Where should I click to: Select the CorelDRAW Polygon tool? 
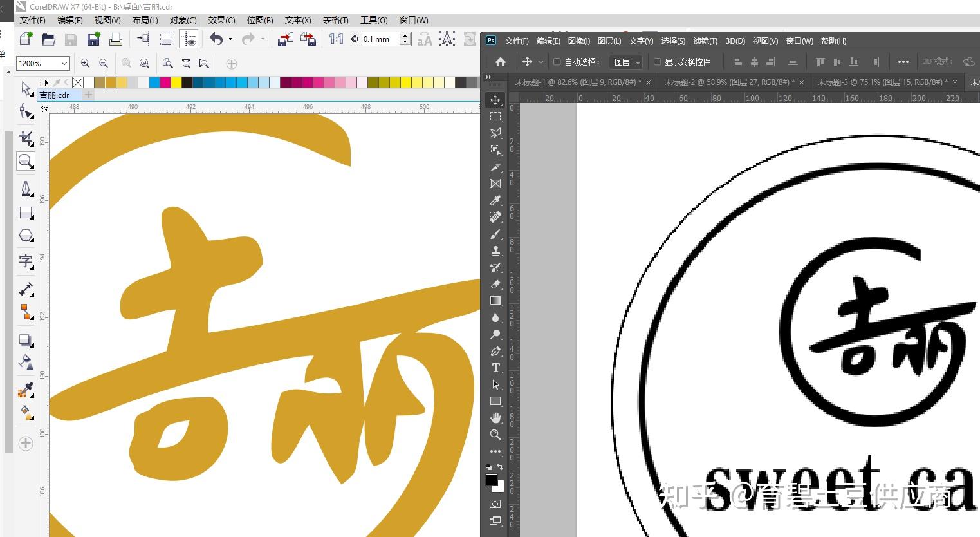point(26,236)
